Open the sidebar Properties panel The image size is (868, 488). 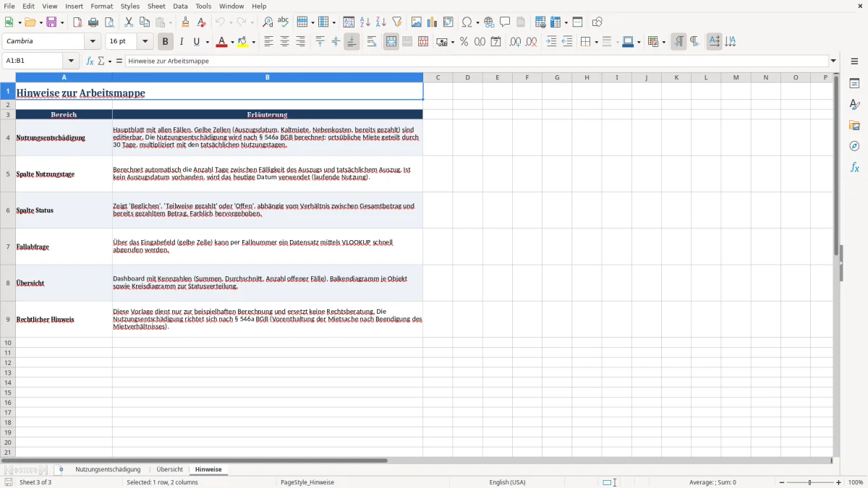854,84
